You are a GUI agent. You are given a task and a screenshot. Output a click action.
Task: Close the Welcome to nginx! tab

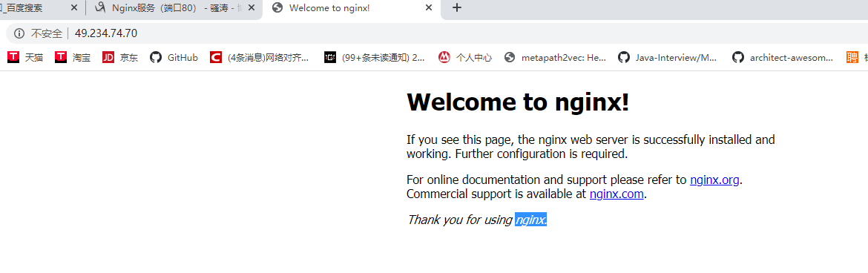429,7
